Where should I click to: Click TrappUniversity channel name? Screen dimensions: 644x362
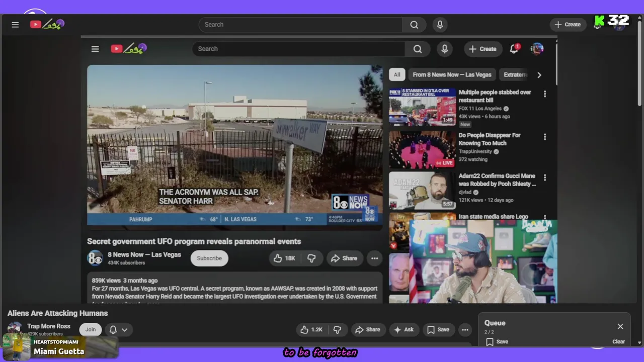pos(475,151)
